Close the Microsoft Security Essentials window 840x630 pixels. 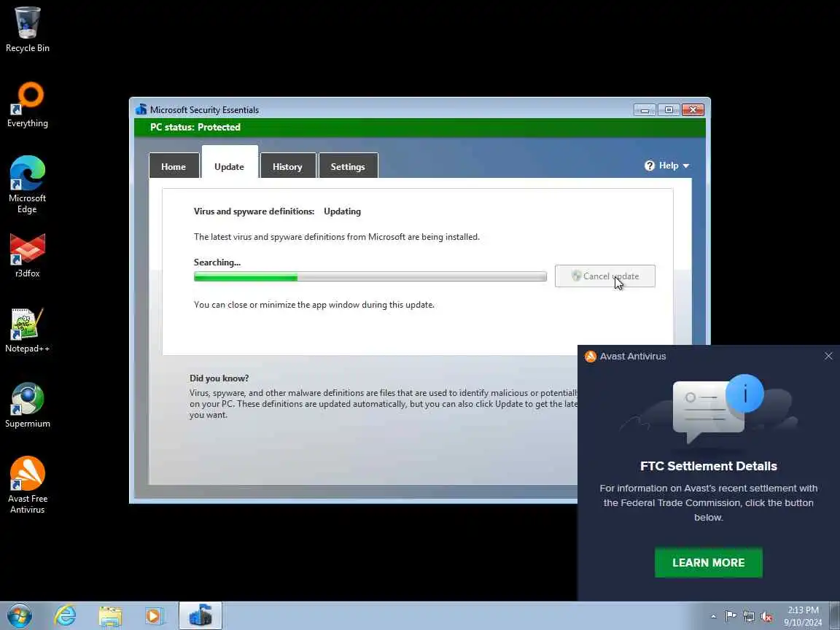pos(693,110)
